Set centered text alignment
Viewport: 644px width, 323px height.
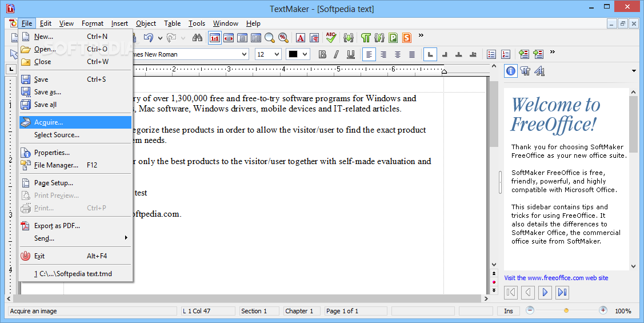click(x=398, y=54)
